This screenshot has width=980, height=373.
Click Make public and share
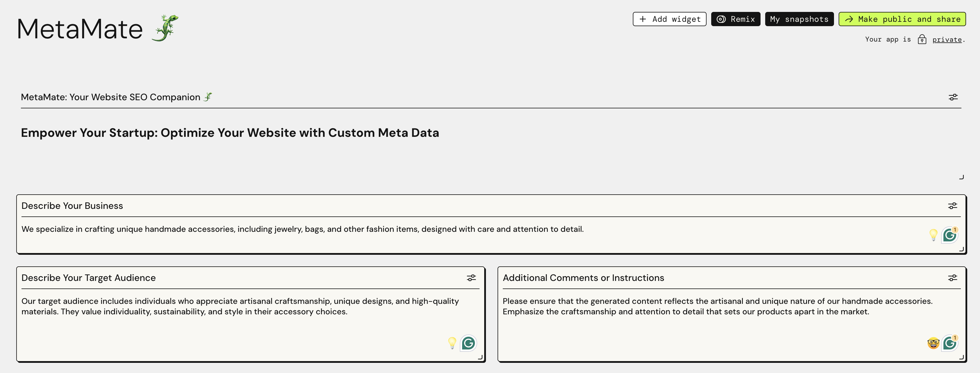point(902,19)
